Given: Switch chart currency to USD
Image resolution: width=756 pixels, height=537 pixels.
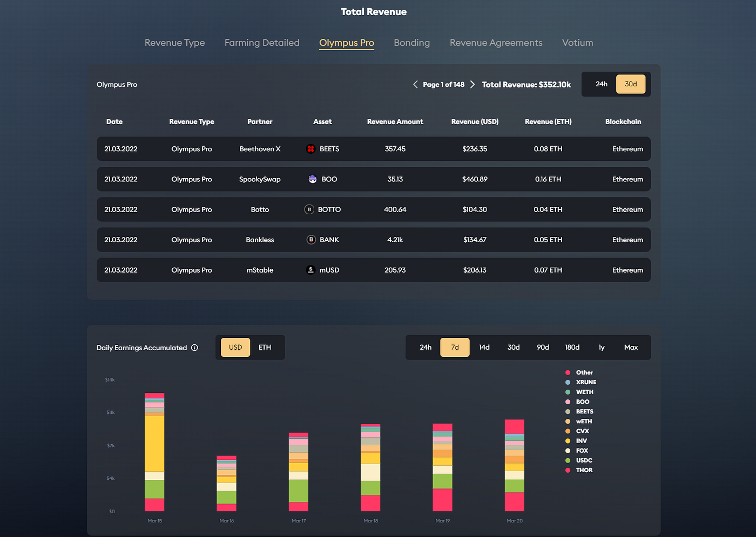Looking at the screenshot, I should click(235, 348).
